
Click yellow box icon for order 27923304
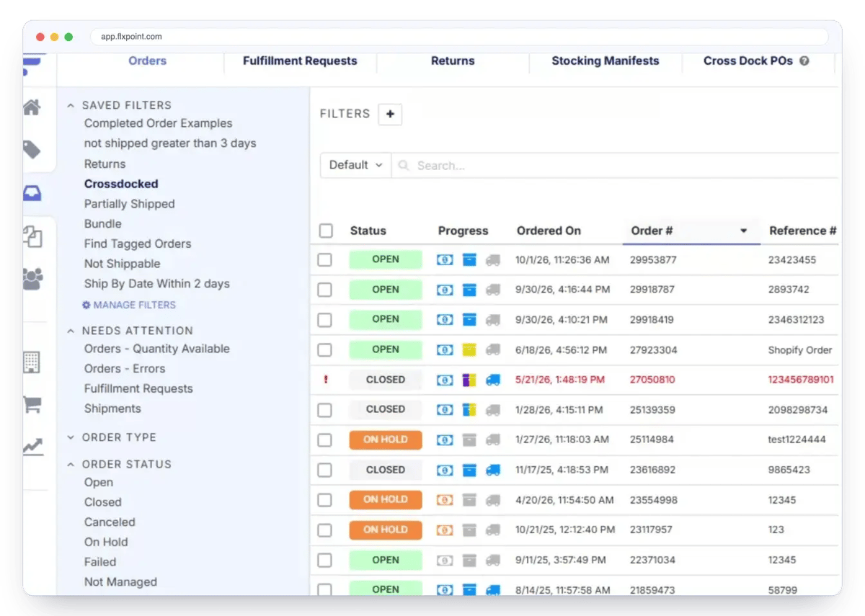click(469, 349)
